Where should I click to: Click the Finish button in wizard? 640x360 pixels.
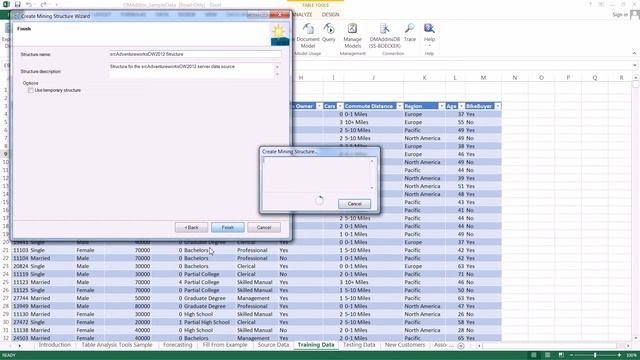pos(228,227)
